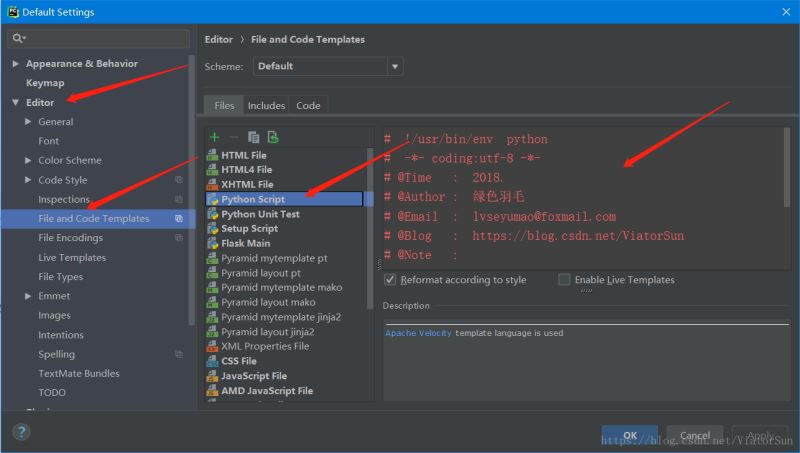Collapse the Editor tree section
The width and height of the screenshot is (800, 453).
(16, 103)
